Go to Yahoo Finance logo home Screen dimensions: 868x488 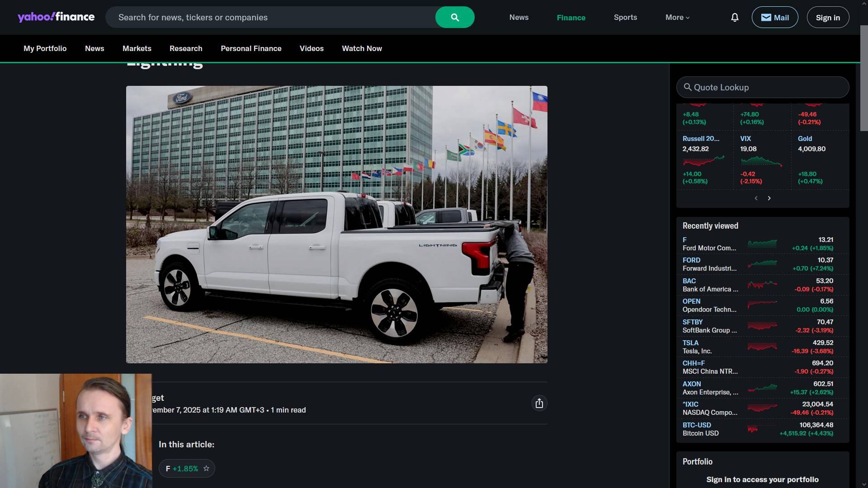point(56,17)
